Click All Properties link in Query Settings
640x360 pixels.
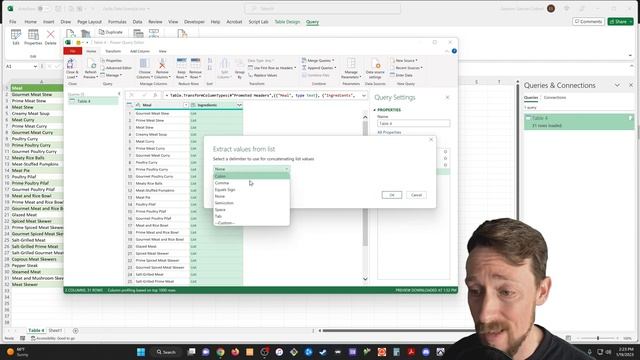(x=389, y=132)
